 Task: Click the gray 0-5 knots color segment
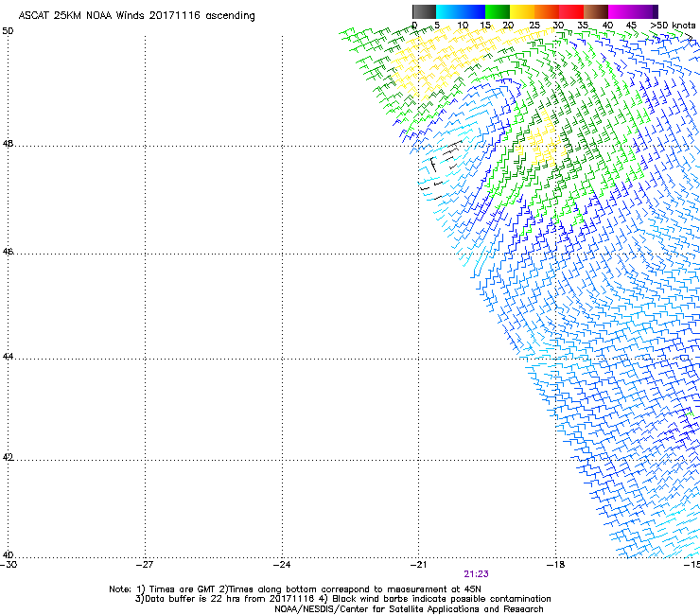pos(424,11)
